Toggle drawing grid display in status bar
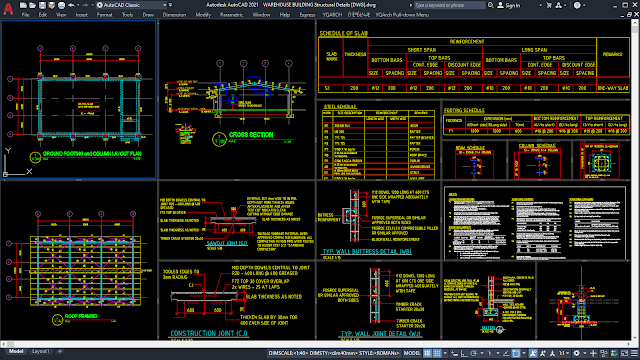The height and width of the screenshot is (360, 640). click(x=427, y=353)
